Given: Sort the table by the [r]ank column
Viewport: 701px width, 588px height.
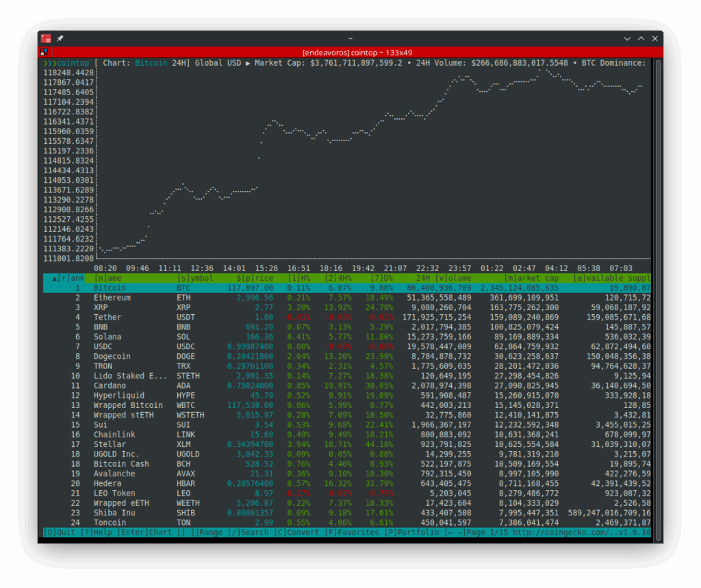Looking at the screenshot, I should [x=68, y=278].
